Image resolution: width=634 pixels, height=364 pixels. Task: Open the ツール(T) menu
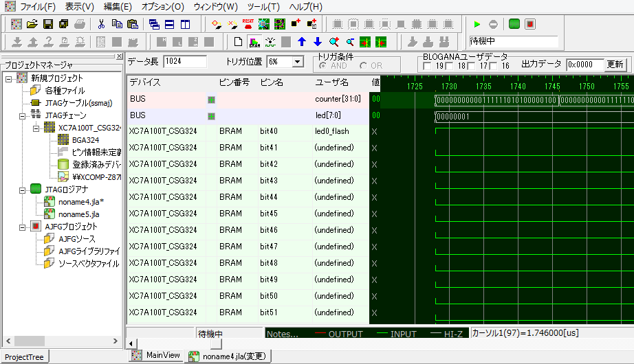(x=263, y=7)
